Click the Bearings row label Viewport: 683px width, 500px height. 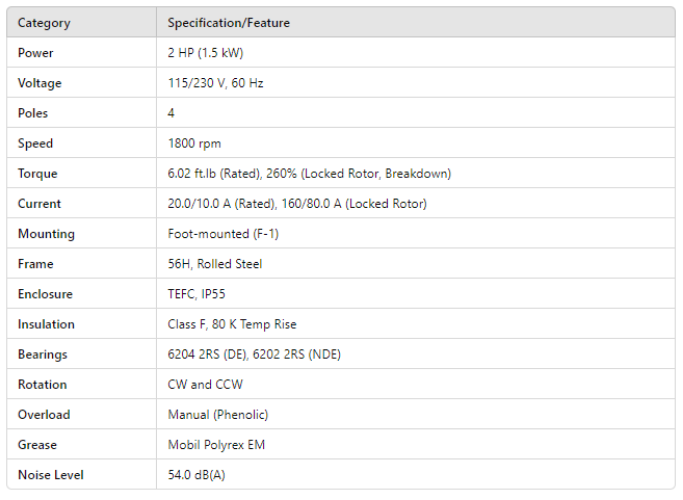click(x=42, y=354)
